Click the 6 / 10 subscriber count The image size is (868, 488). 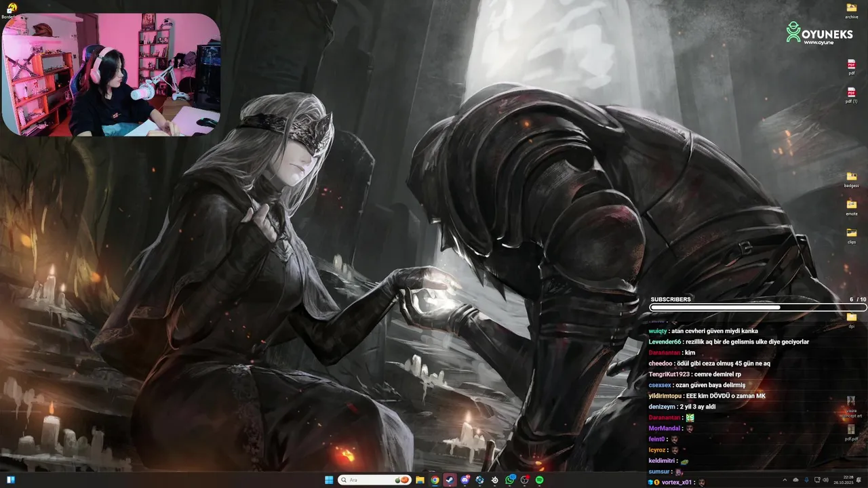[858, 299]
